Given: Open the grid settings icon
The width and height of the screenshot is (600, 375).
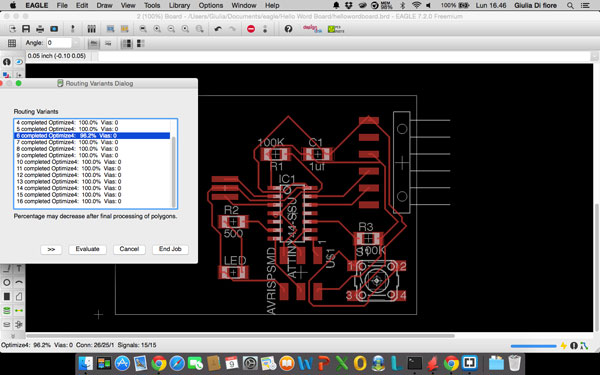Looking at the screenshot, I should pyautogui.click(x=12, y=43).
